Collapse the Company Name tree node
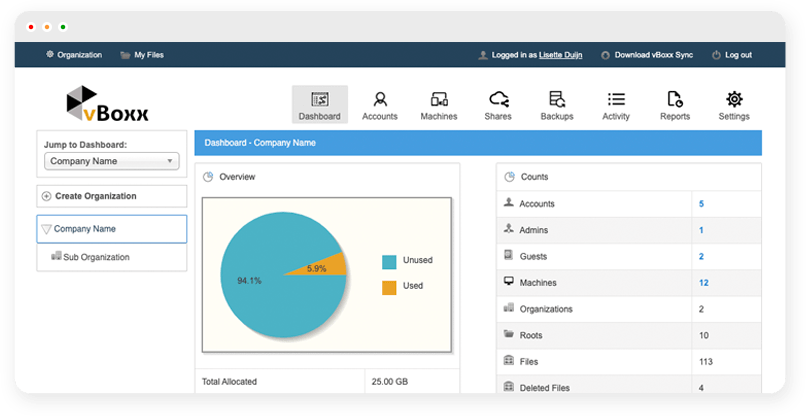The width and height of the screenshot is (806, 416). 46,229
